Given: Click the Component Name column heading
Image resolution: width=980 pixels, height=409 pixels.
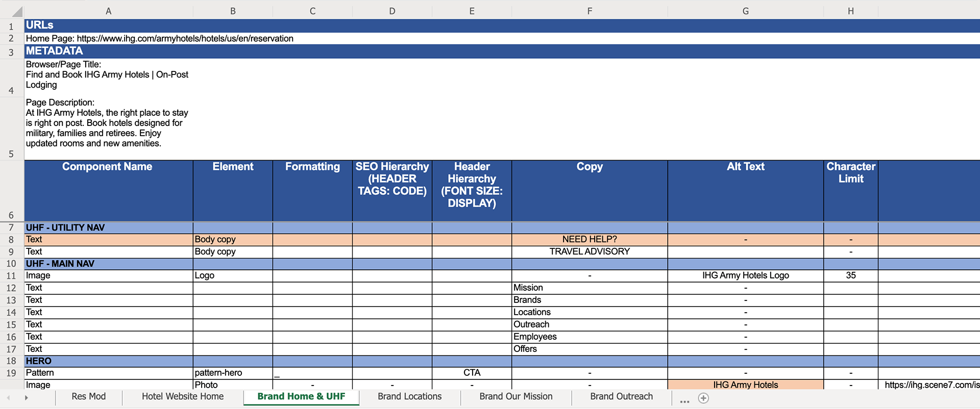Looking at the screenshot, I should click(x=108, y=191).
